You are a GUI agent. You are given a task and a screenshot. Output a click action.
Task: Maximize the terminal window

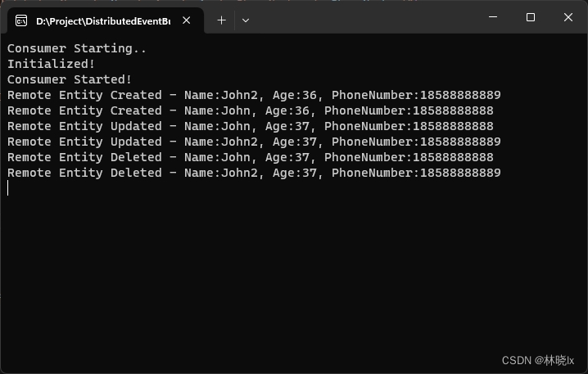click(531, 17)
